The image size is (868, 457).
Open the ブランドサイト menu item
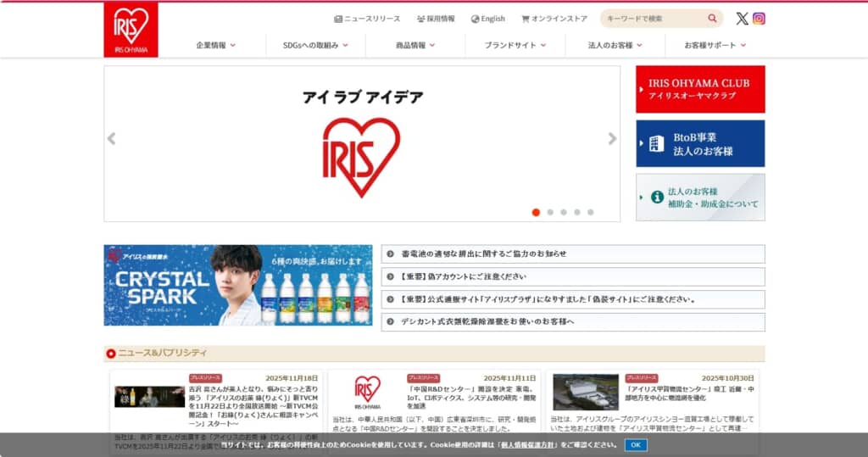pyautogui.click(x=515, y=45)
